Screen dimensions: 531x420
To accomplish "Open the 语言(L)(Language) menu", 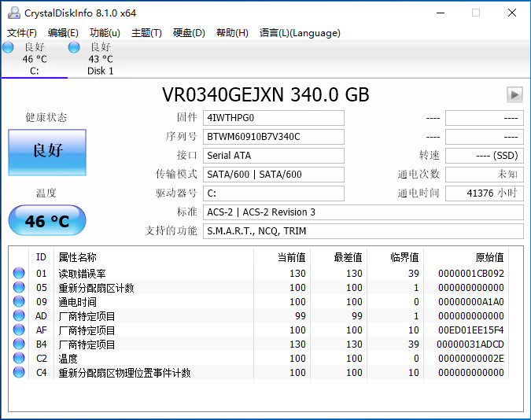I will click(x=300, y=33).
